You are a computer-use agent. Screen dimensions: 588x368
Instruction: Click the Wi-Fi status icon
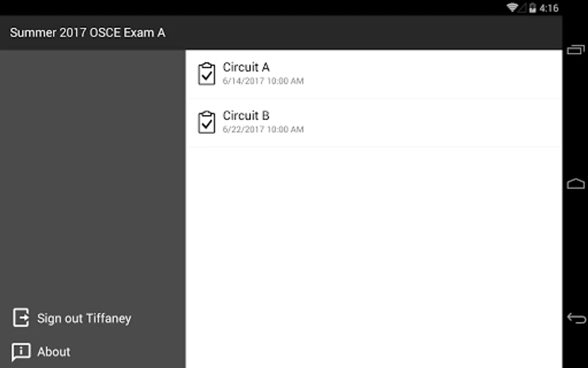pyautogui.click(x=512, y=8)
